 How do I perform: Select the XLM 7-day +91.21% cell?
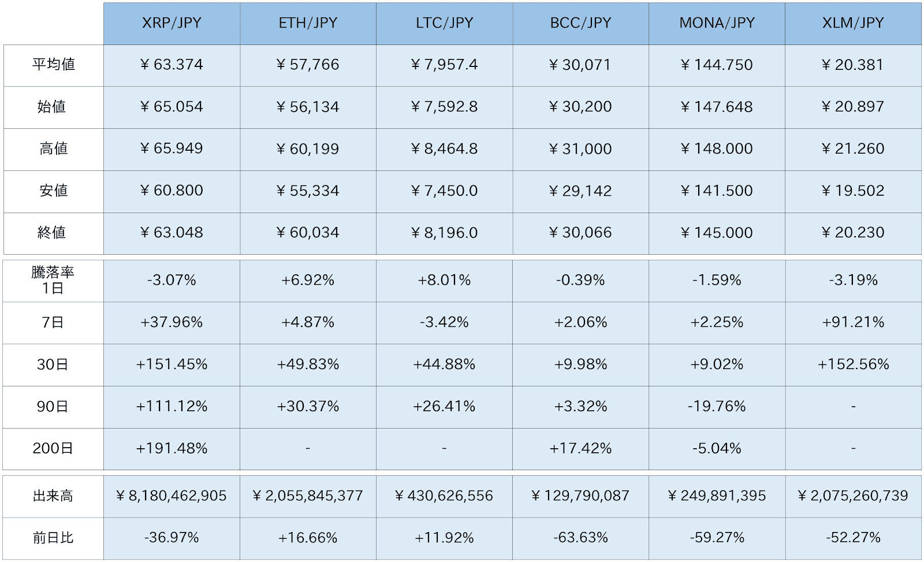pos(853,322)
